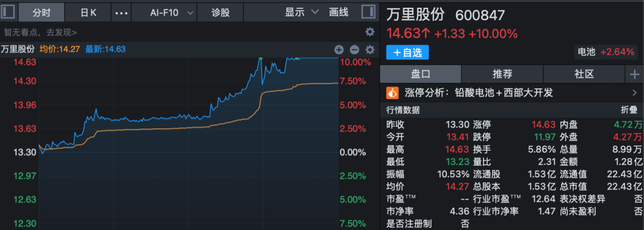Add a new tab with plus icon
Viewport: 644px width, 230px height.
[634, 74]
